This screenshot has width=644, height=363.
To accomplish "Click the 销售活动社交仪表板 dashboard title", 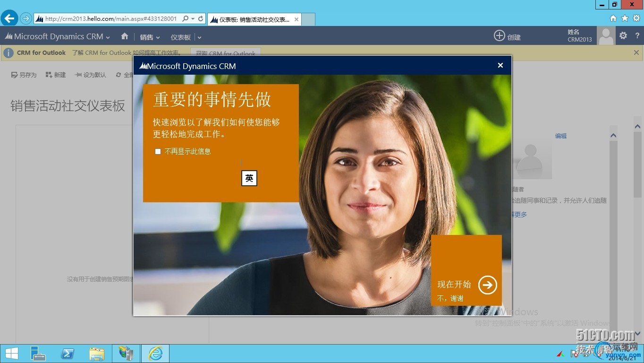I will [68, 105].
